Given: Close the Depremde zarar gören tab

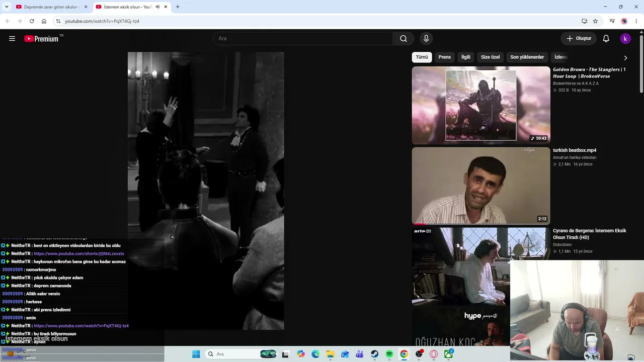Looking at the screenshot, I should [x=86, y=7].
